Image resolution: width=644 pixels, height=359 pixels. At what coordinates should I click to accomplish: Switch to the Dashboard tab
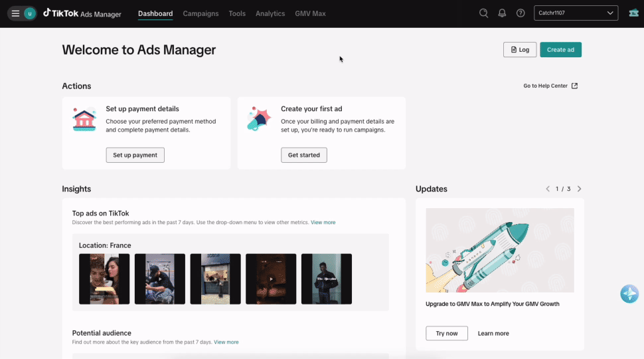point(155,13)
